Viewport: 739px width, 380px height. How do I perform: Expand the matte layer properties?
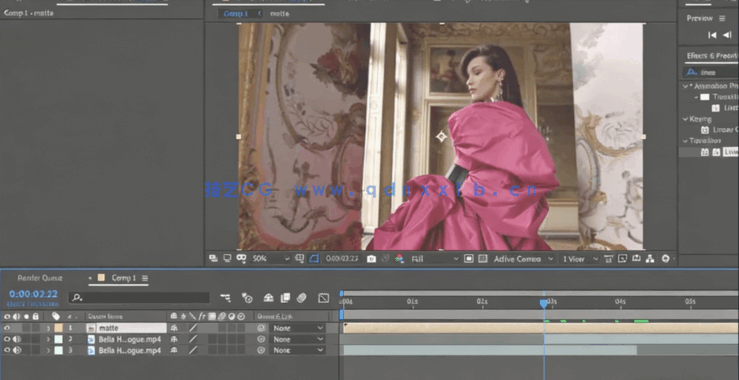pos(48,328)
